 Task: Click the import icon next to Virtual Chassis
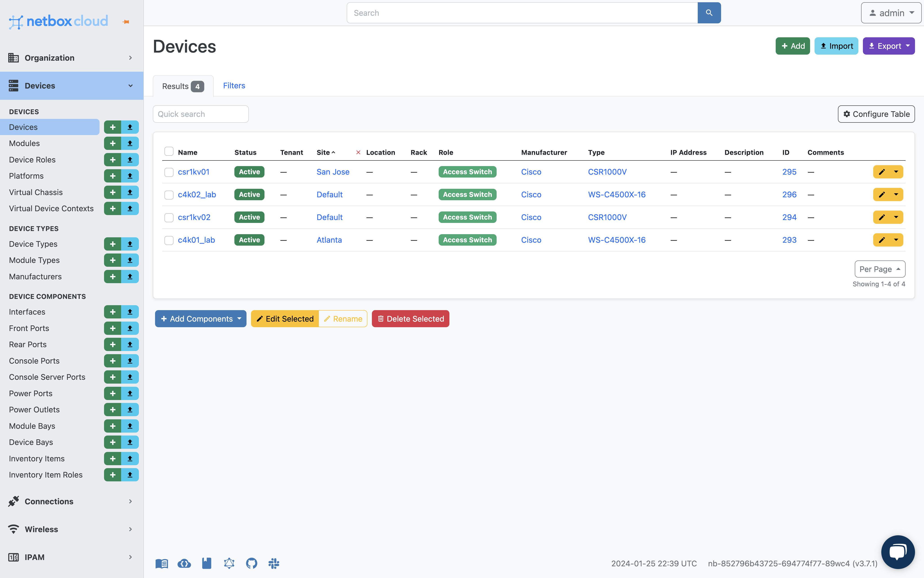(x=130, y=192)
